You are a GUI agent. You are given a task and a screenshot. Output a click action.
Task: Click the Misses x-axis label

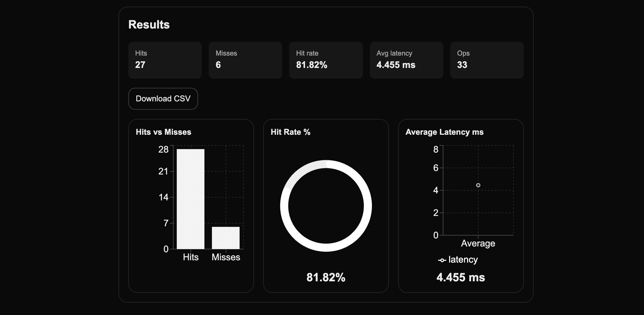click(x=226, y=257)
